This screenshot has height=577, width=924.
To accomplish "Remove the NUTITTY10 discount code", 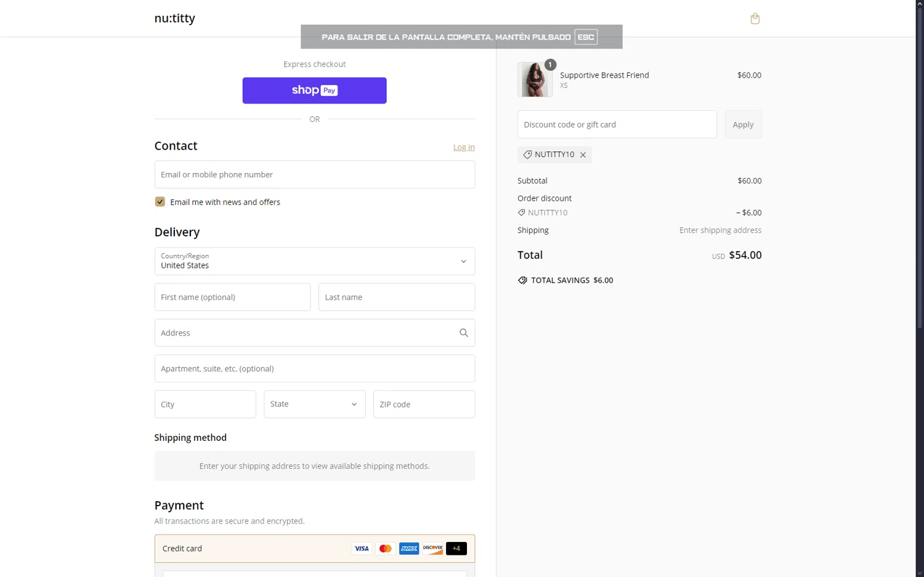I will 583,155.
